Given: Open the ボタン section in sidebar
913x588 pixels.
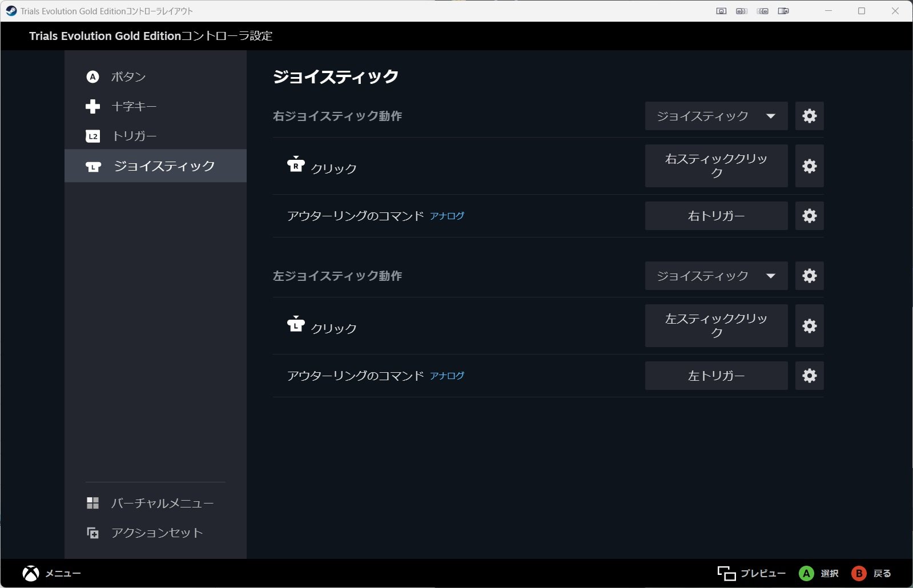Looking at the screenshot, I should [155, 76].
